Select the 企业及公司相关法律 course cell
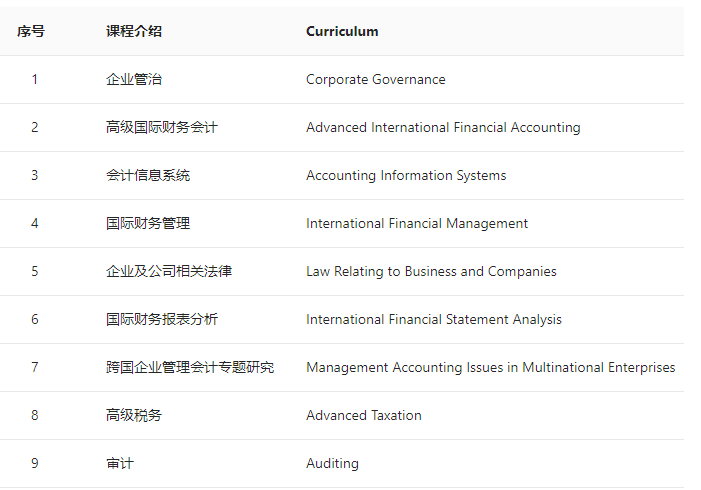This screenshot has width=701, height=490. click(169, 271)
